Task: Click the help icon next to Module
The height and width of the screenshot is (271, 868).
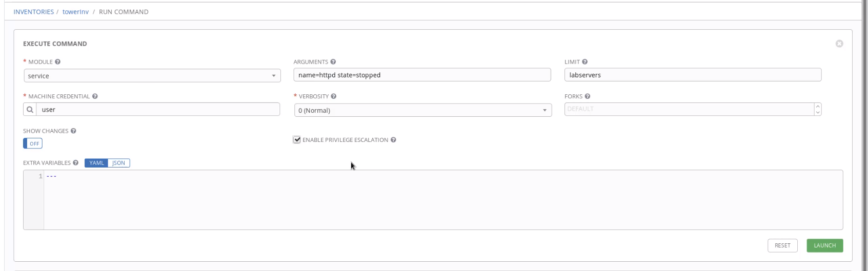Action: pos(58,62)
